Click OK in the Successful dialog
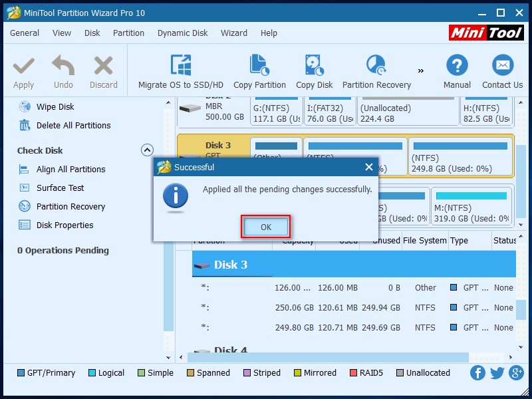The width and height of the screenshot is (532, 399). 265,227
